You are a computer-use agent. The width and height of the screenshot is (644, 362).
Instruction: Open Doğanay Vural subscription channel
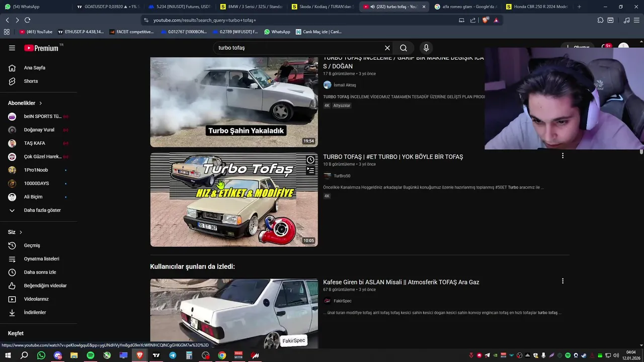[x=38, y=130]
